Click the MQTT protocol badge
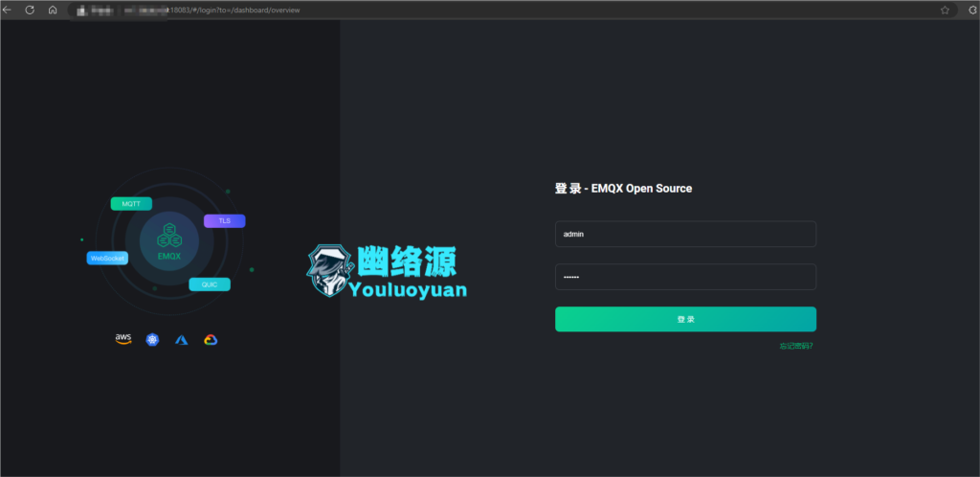Screen dimensions: 980x477 tap(131, 204)
